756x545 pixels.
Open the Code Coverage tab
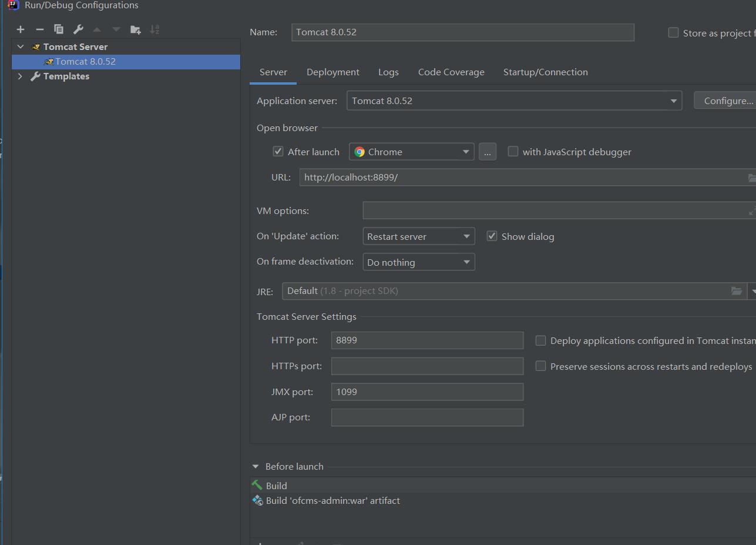pyautogui.click(x=451, y=72)
